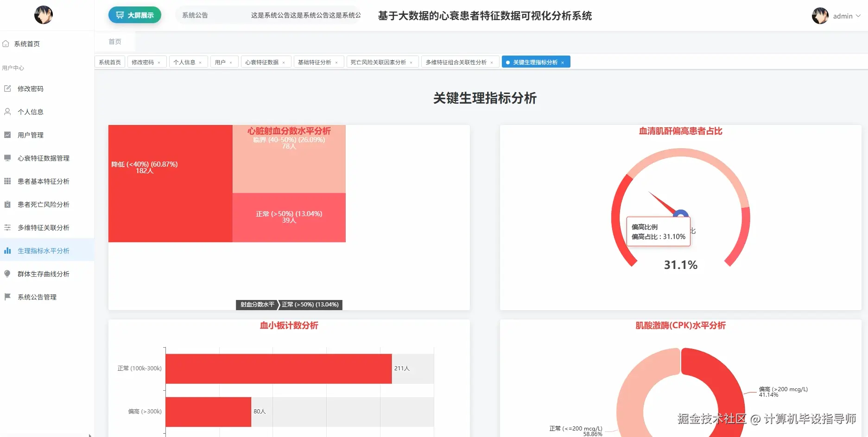Click the grid icon beside 患者基本特征分析
The width and height of the screenshot is (868, 437).
coord(7,181)
